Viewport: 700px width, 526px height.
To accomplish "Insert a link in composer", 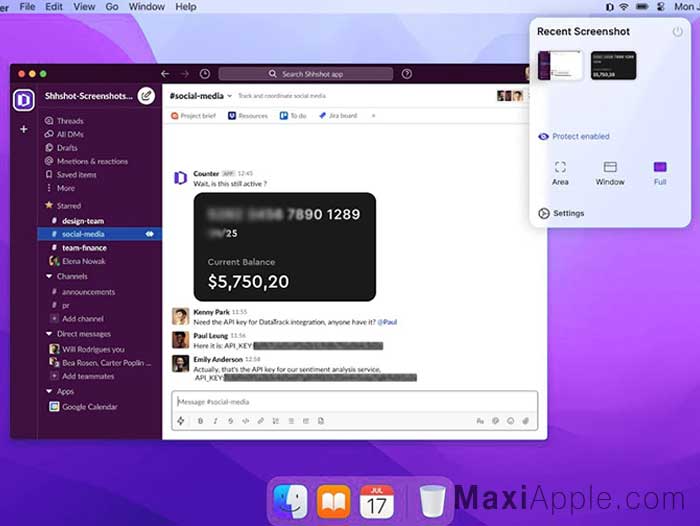I will tap(261, 421).
